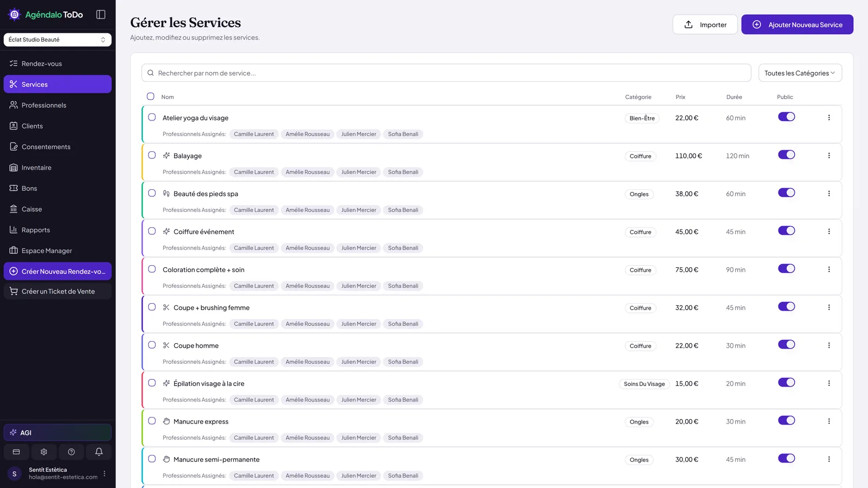The width and height of the screenshot is (868, 488).
Task: Click the Soins Du Visage category badge
Action: (x=644, y=384)
